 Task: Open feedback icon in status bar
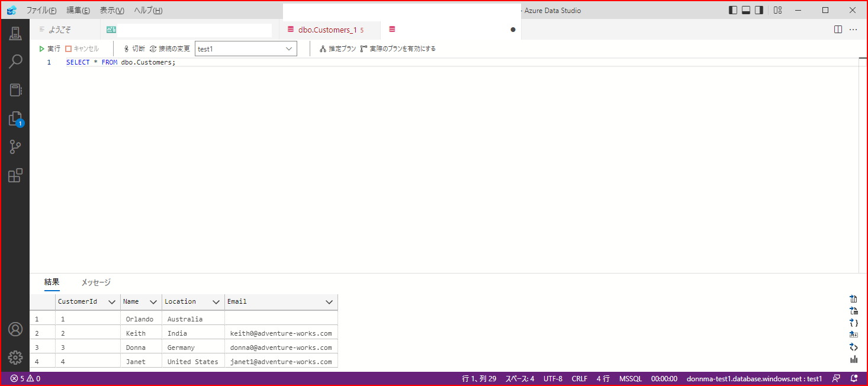836,378
